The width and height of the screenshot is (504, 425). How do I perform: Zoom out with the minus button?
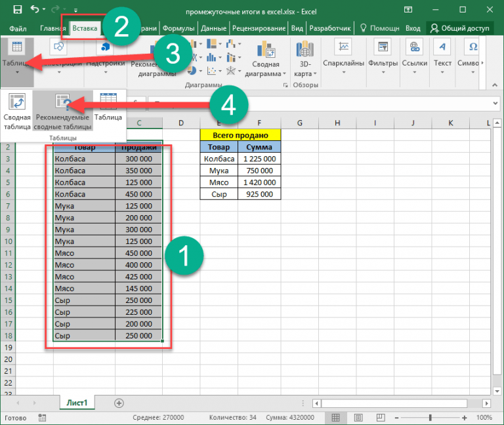[396, 418]
